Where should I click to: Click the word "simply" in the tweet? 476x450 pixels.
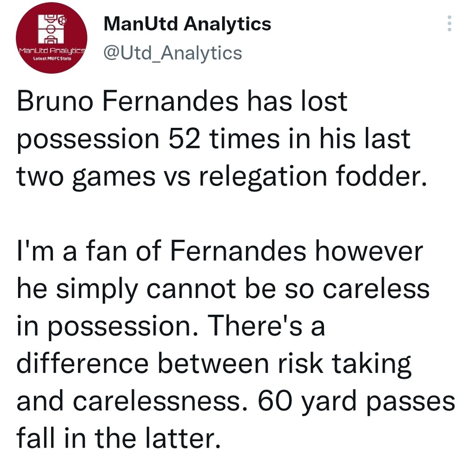(106, 290)
